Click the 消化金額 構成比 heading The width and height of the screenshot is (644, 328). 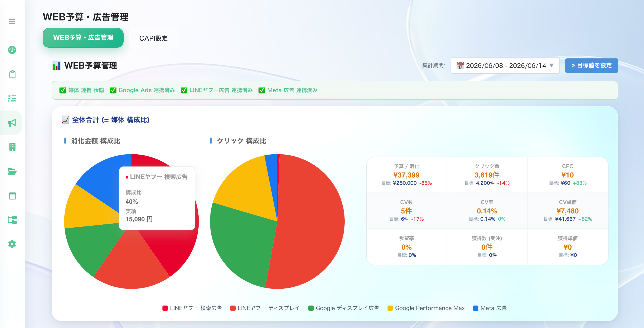pos(96,141)
